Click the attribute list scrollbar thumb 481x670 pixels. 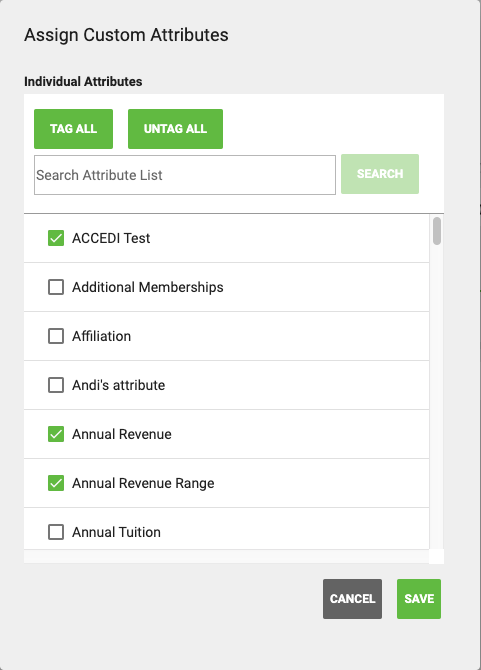click(437, 231)
